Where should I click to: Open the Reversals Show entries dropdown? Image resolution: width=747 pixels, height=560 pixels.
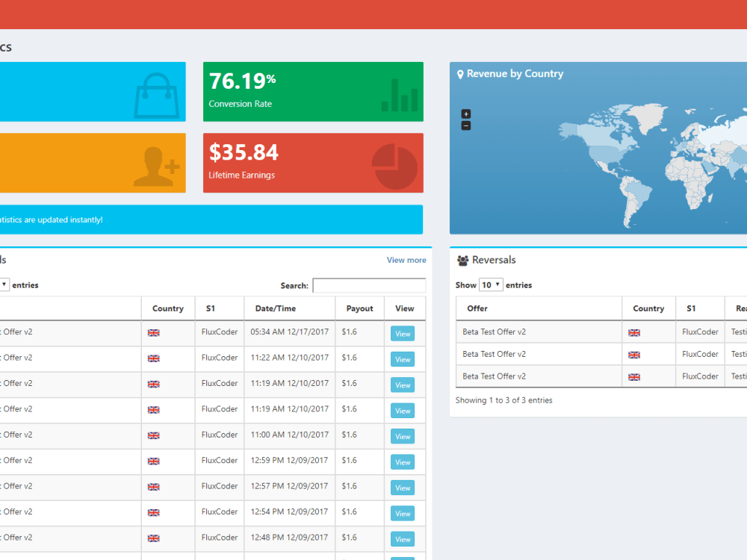click(491, 284)
